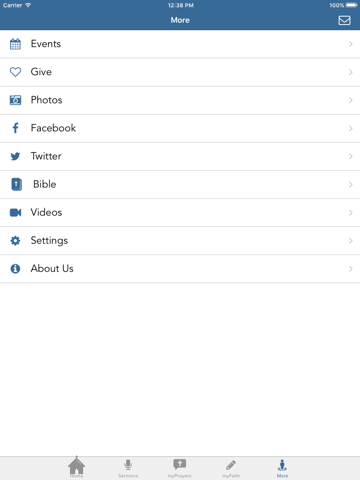Viewport: 360px width, 480px height.
Task: Expand the About Us row chevron
Action: point(350,269)
